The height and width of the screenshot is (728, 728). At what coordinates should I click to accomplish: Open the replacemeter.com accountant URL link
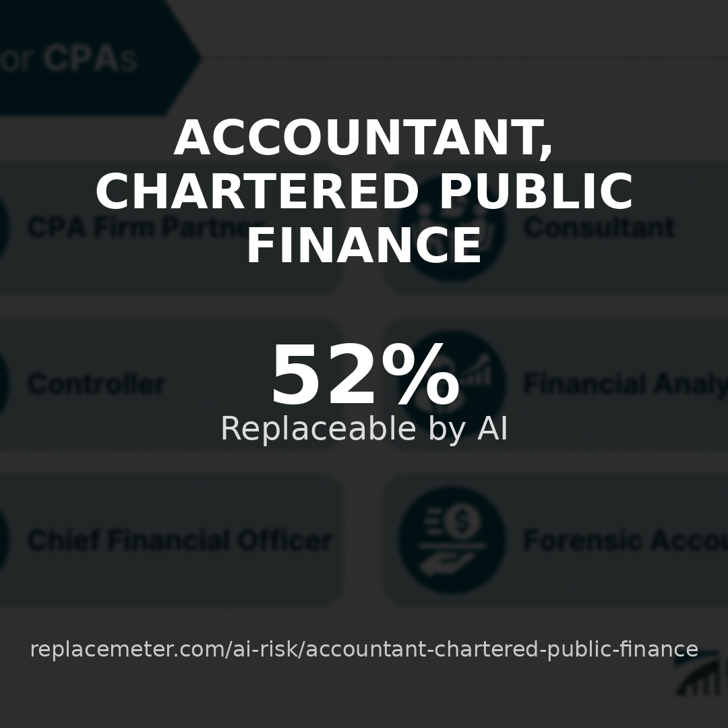tap(364, 649)
